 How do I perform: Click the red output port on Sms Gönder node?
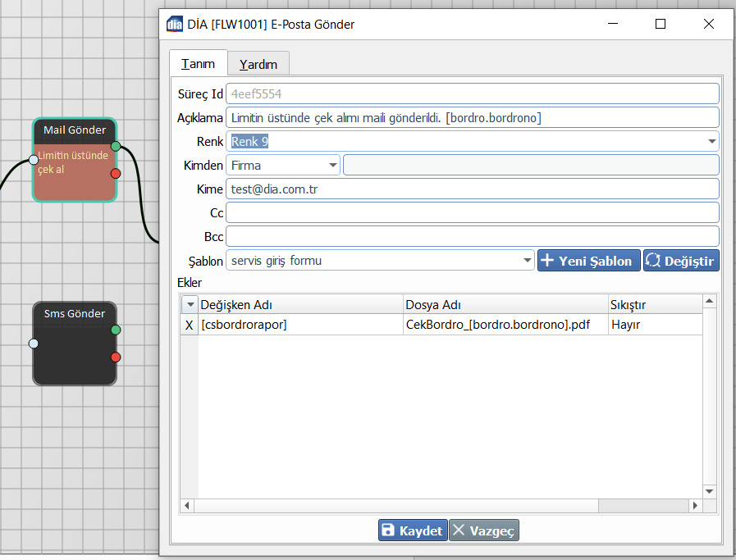(x=116, y=357)
